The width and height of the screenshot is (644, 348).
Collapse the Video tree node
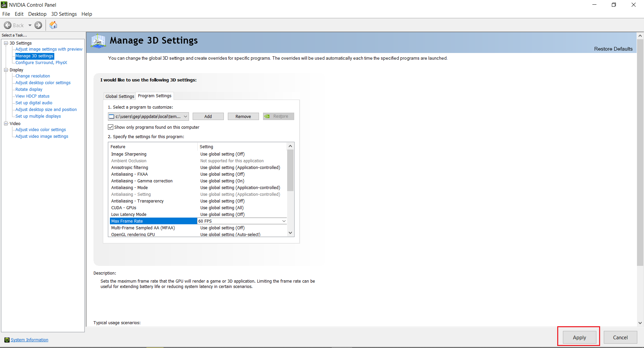click(x=6, y=124)
